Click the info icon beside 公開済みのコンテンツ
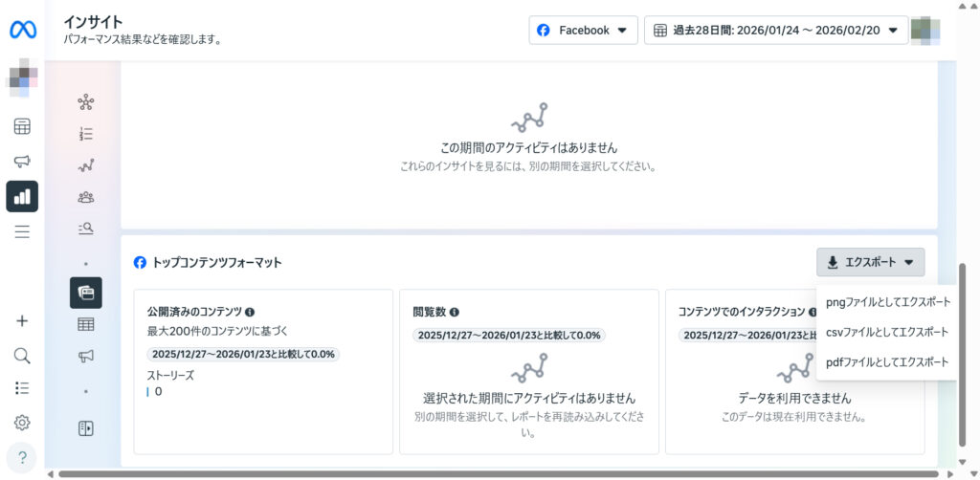This screenshot has height=480, width=980. 250,312
